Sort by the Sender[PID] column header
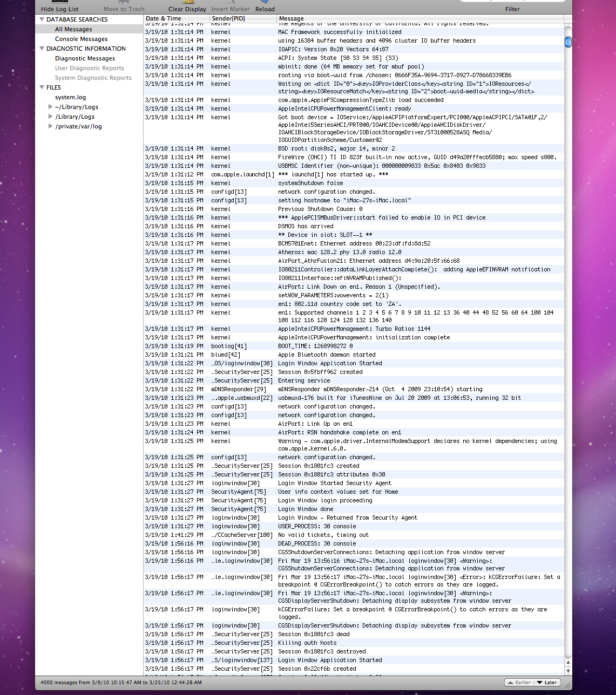Screen dimensions: 616x695 [243, 18]
